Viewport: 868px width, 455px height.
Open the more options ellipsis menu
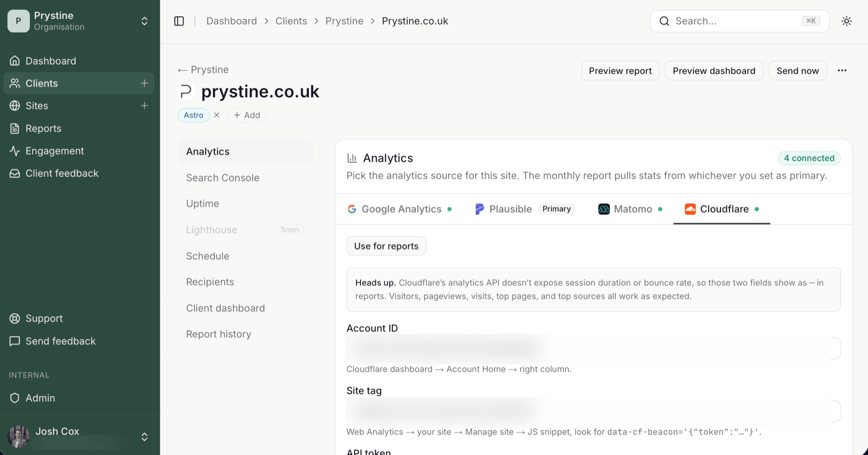tap(842, 71)
